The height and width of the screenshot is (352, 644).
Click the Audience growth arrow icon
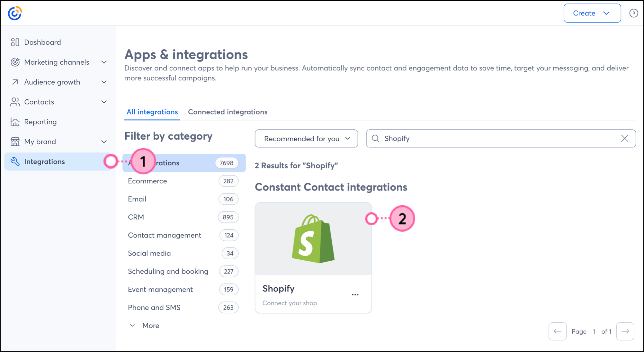15,82
